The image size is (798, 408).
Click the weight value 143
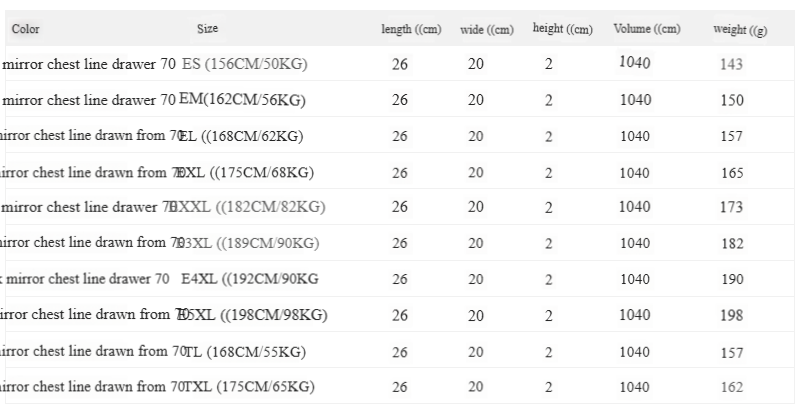[x=731, y=64]
